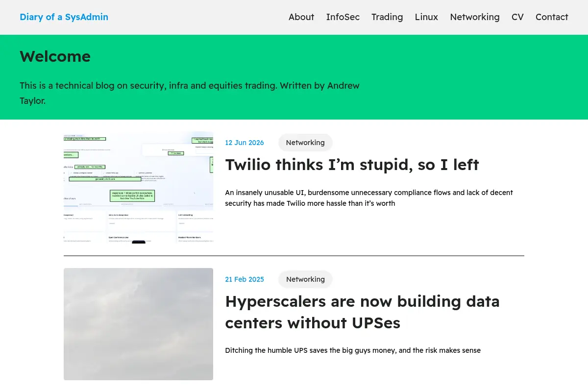Screen dimensions: 588x392
Task: Click the Twilio post summary text
Action: (x=369, y=198)
